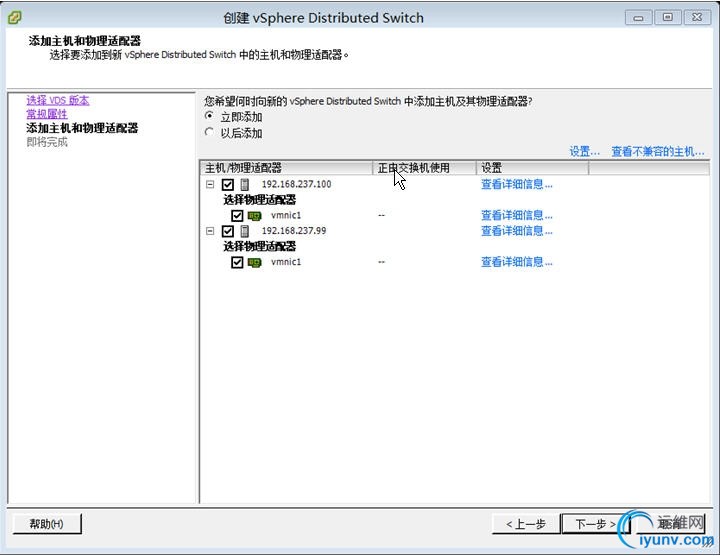This screenshot has height=556, width=720.
Task: Click the 主机/物理适配器 column header
Action: coord(287,168)
